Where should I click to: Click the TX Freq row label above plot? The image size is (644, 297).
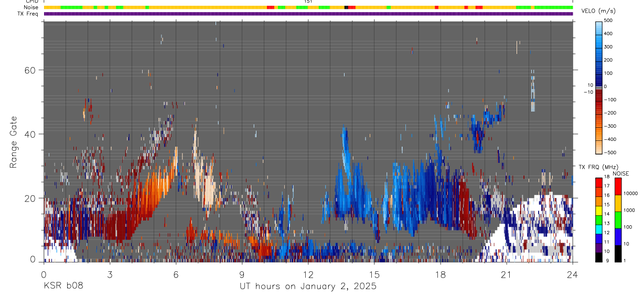[28, 14]
